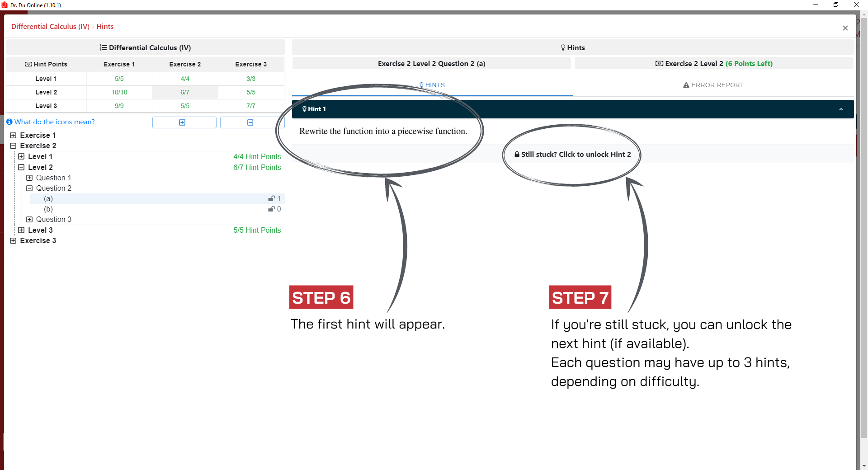
Task: Expand Exercise 3 tree node
Action: pyautogui.click(x=13, y=241)
